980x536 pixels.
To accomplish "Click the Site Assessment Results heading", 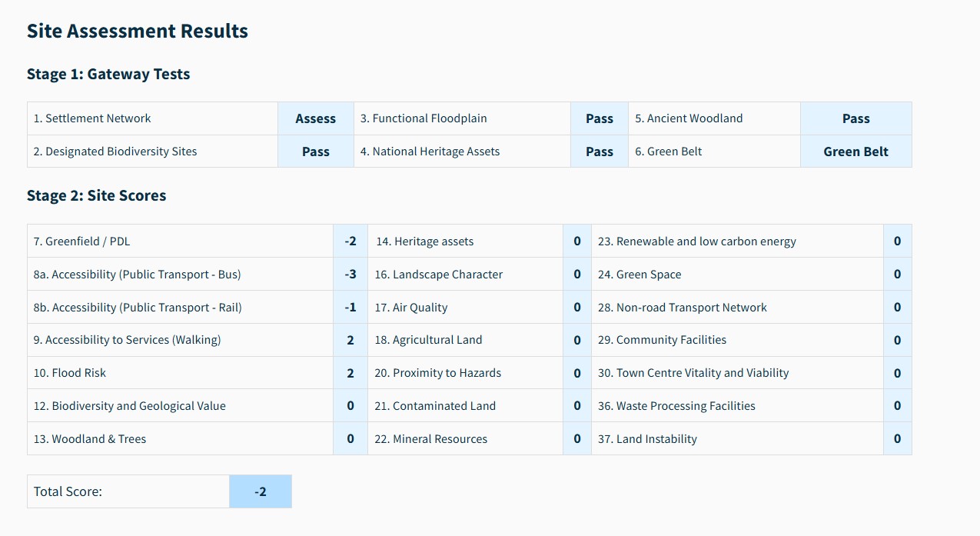I will [138, 32].
